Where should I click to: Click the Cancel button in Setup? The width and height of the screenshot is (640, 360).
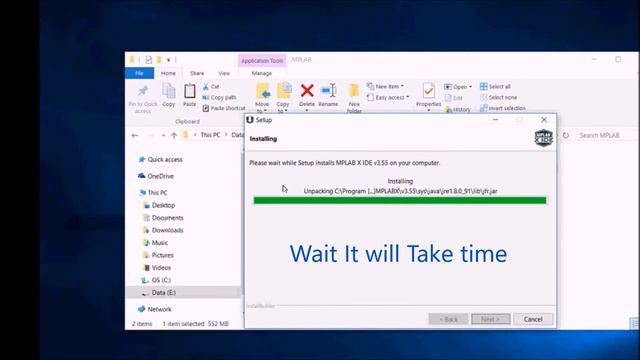[533, 319]
